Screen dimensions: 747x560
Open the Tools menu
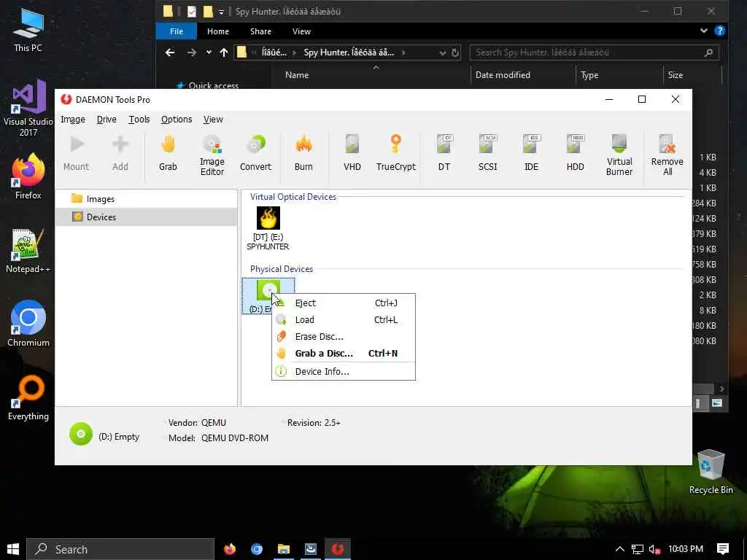pyautogui.click(x=139, y=120)
